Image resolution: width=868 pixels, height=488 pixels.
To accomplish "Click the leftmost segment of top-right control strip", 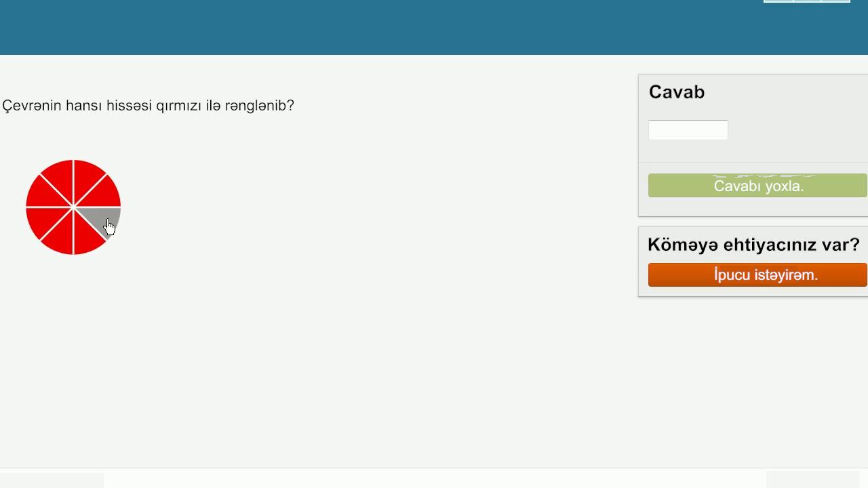I will point(778,1).
